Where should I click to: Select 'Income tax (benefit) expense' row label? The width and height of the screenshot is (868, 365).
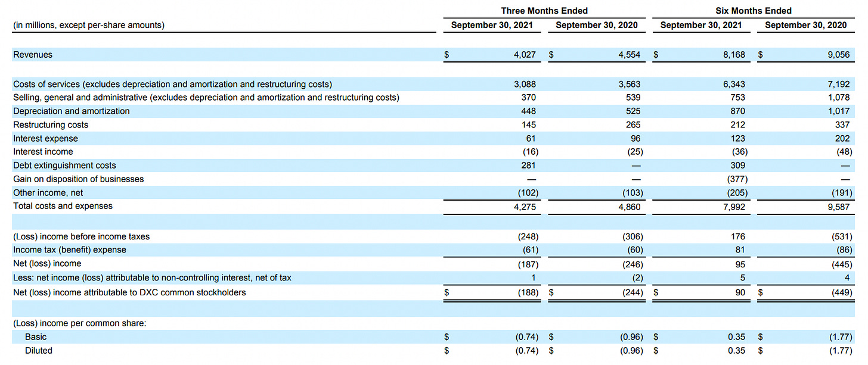[x=69, y=250]
